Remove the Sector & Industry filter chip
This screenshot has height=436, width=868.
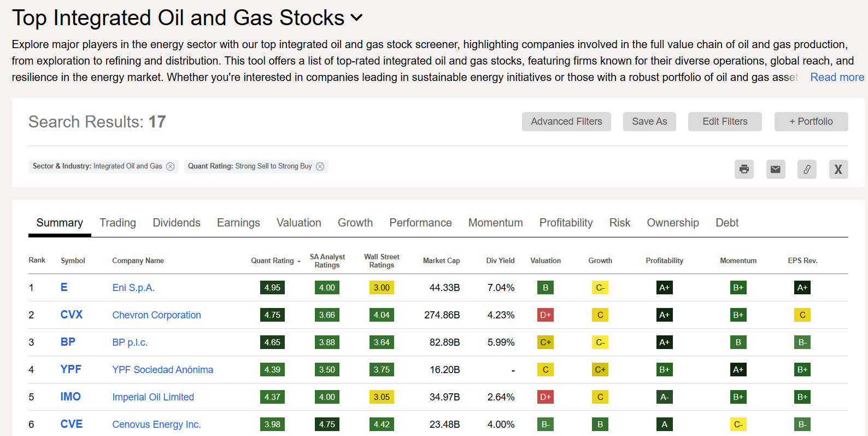171,166
